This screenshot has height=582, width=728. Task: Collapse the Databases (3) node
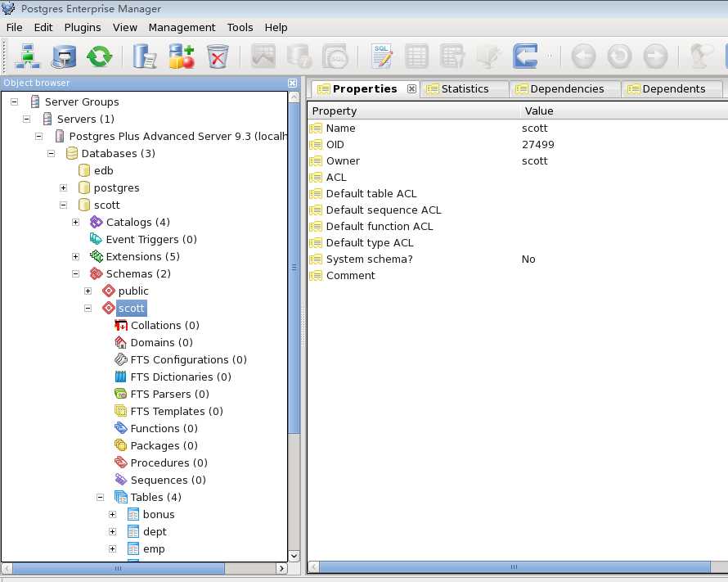[51, 153]
